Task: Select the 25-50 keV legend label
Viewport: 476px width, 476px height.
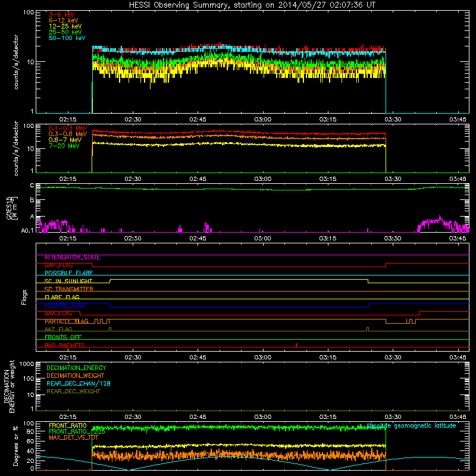Action: tap(65, 32)
